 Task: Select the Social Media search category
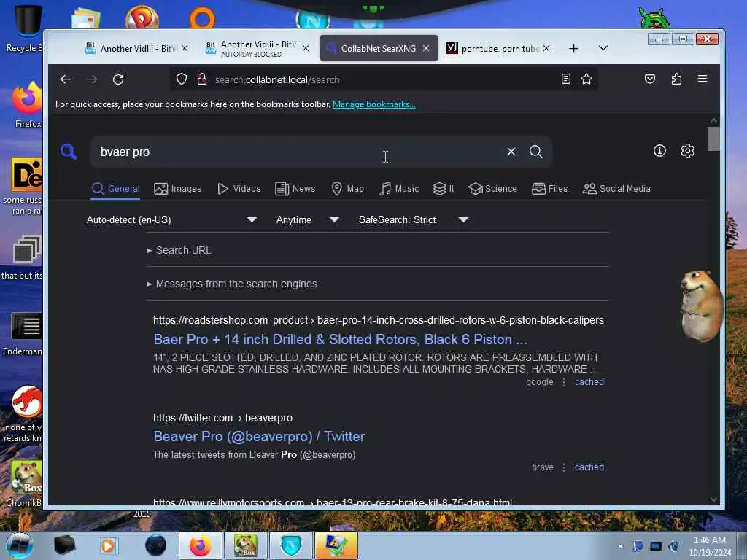point(616,189)
